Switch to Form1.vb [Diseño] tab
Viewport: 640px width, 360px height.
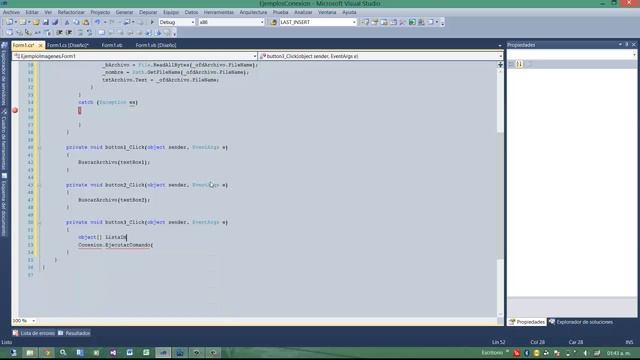[x=156, y=45]
